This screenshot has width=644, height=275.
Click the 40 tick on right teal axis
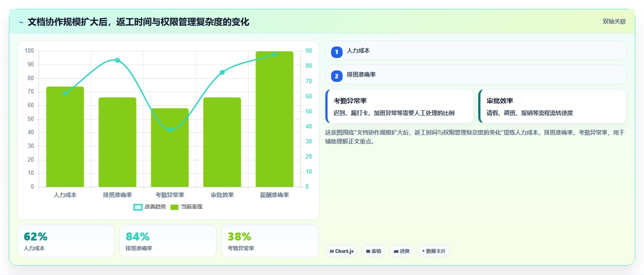coord(309,127)
